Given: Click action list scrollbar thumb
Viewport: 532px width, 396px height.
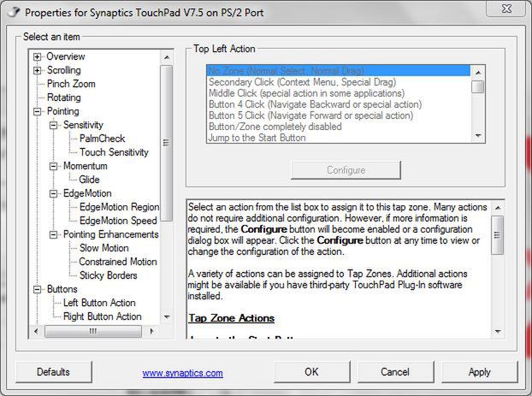Looking at the screenshot, I should [478, 86].
